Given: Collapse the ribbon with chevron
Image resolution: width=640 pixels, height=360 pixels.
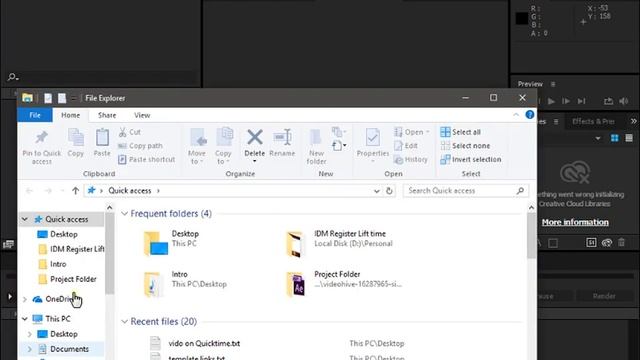Looking at the screenshot, I should (516, 115).
